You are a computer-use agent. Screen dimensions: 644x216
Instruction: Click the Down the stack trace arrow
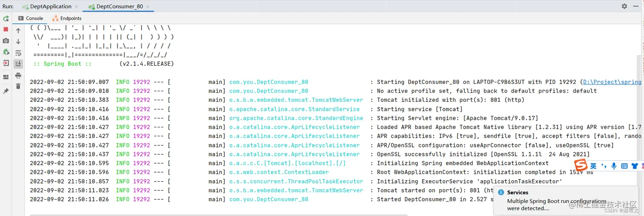pyautogui.click(x=18, y=42)
